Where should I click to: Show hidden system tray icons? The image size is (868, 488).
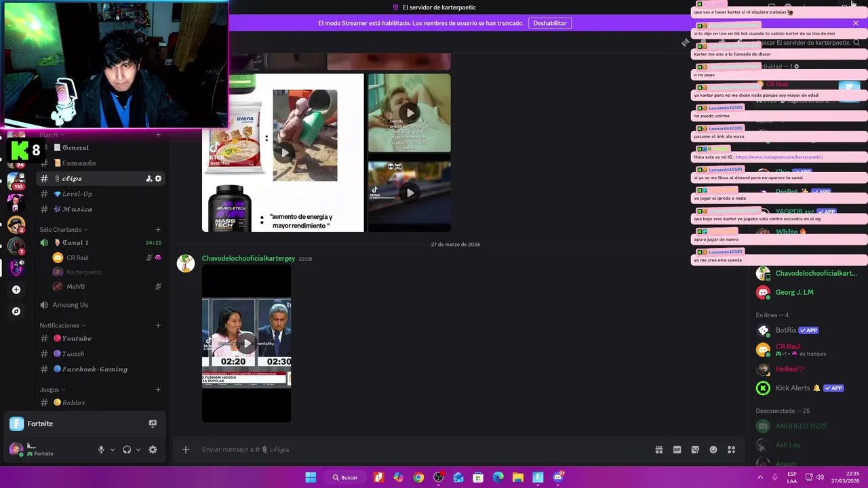[760, 477]
